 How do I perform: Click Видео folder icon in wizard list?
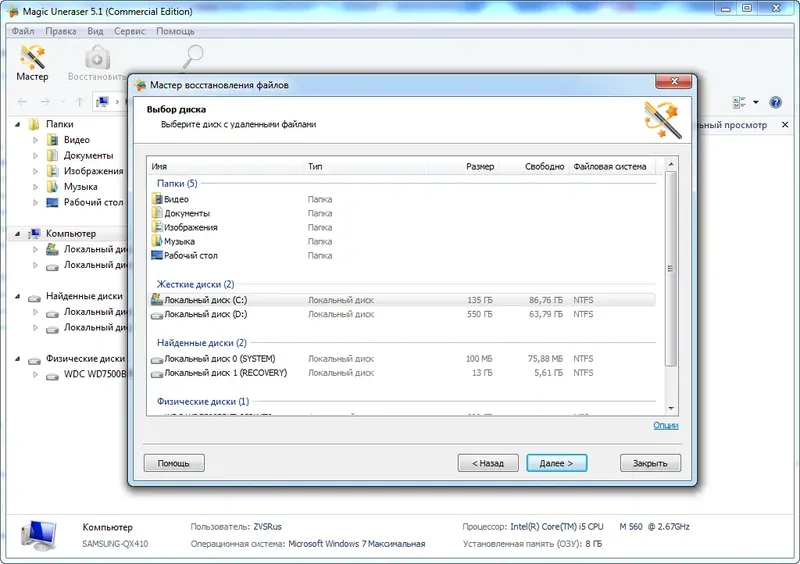(x=157, y=199)
